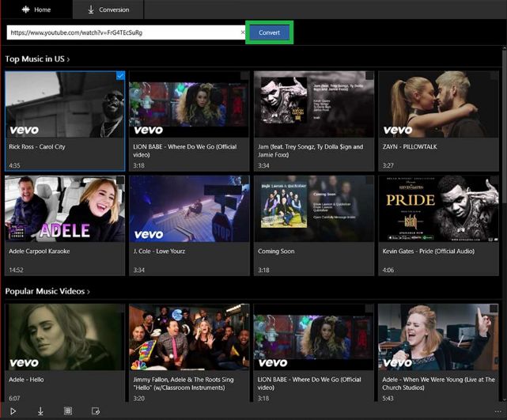The image size is (507, 420).
Task: Click the Conversion download arrow icon
Action: pos(91,9)
